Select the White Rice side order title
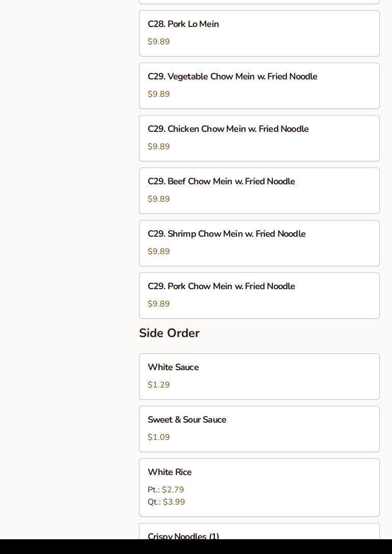 point(170,473)
